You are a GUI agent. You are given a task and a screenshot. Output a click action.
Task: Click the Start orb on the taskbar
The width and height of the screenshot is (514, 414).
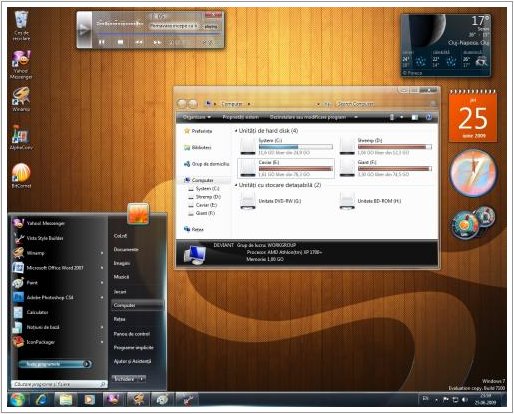tap(17, 399)
